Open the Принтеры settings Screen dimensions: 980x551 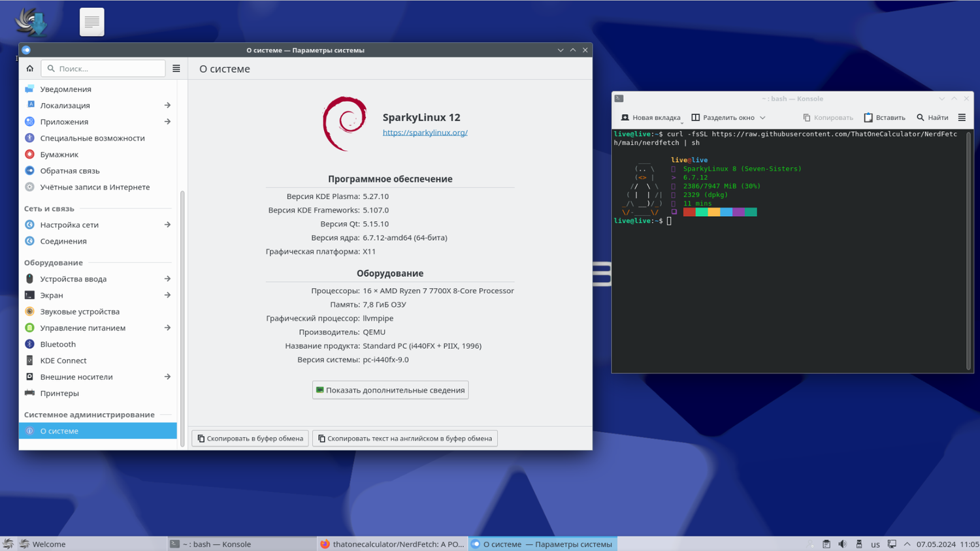click(x=98, y=393)
